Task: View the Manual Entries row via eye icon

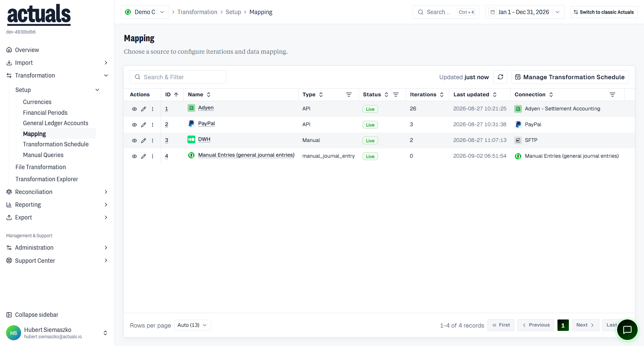Action: pyautogui.click(x=135, y=156)
